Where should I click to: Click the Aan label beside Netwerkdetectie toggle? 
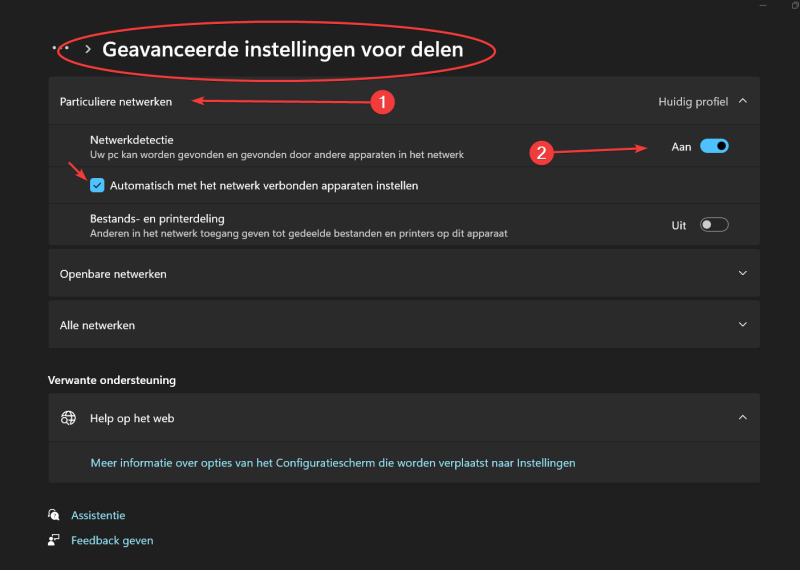pos(681,147)
